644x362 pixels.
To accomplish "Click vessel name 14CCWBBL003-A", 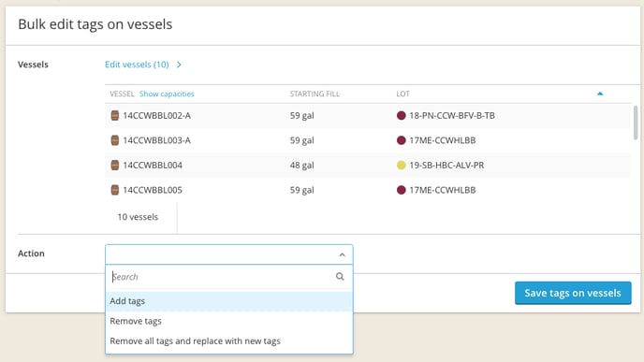I will tap(157, 140).
